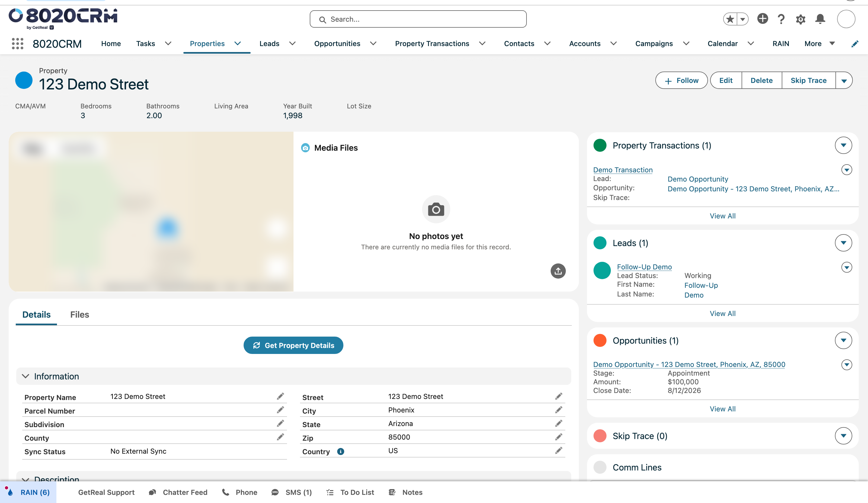Open To Do List in utility bar

coord(350,492)
